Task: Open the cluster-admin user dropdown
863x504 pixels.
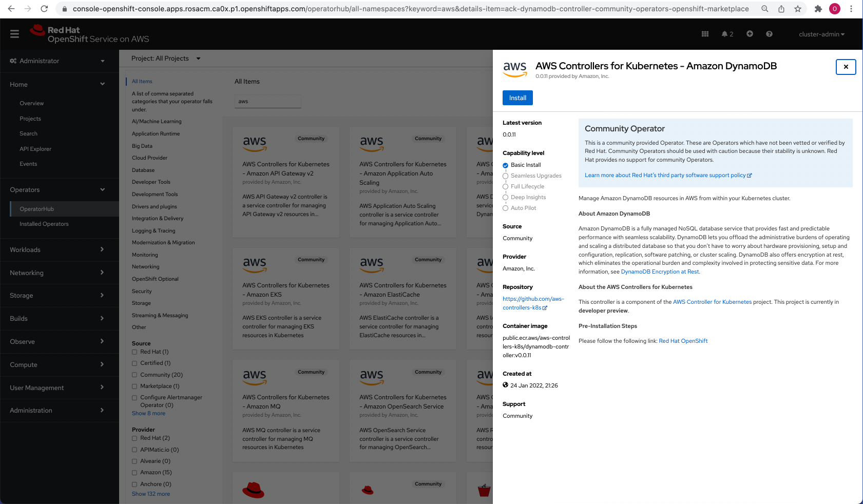Action: coord(821,34)
